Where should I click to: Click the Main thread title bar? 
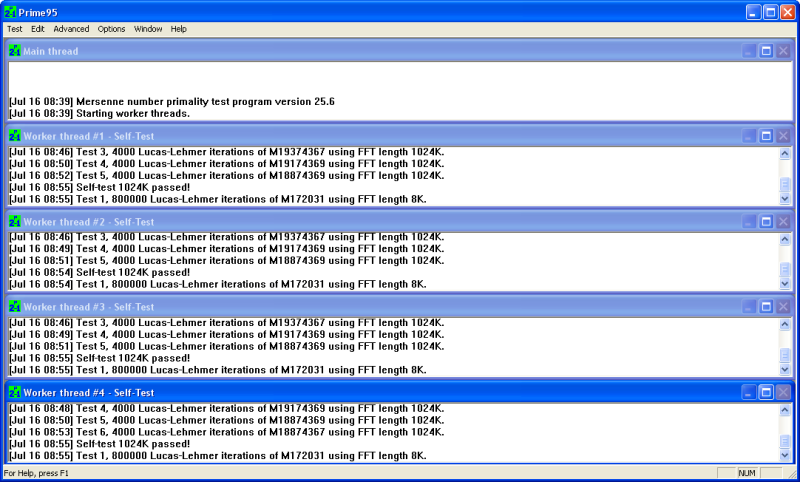400,51
